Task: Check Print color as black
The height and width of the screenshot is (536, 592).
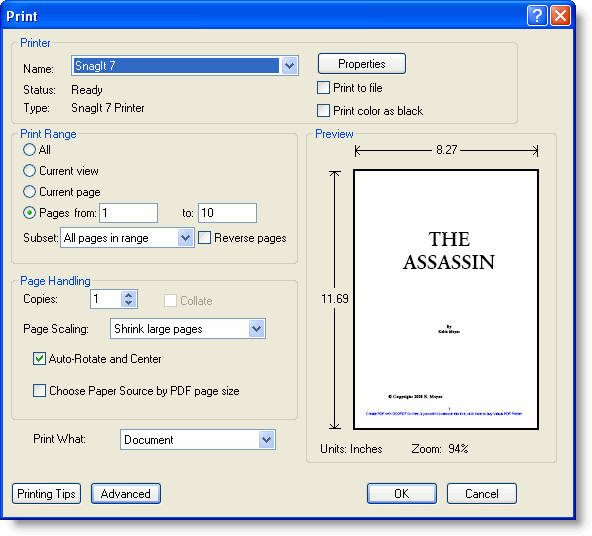Action: [323, 111]
